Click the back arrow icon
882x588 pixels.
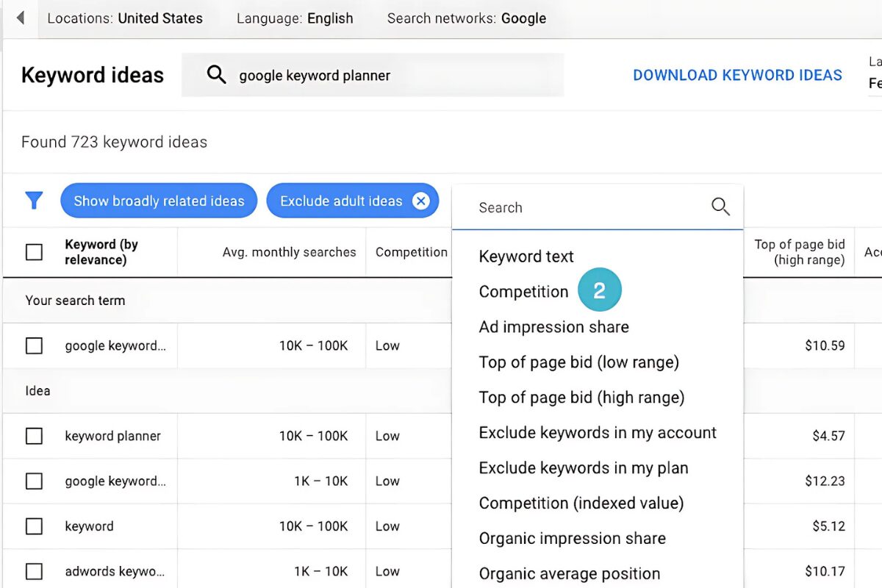point(21,18)
